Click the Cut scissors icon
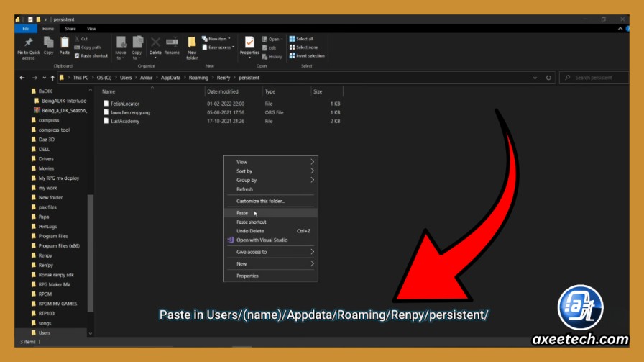 click(x=77, y=39)
